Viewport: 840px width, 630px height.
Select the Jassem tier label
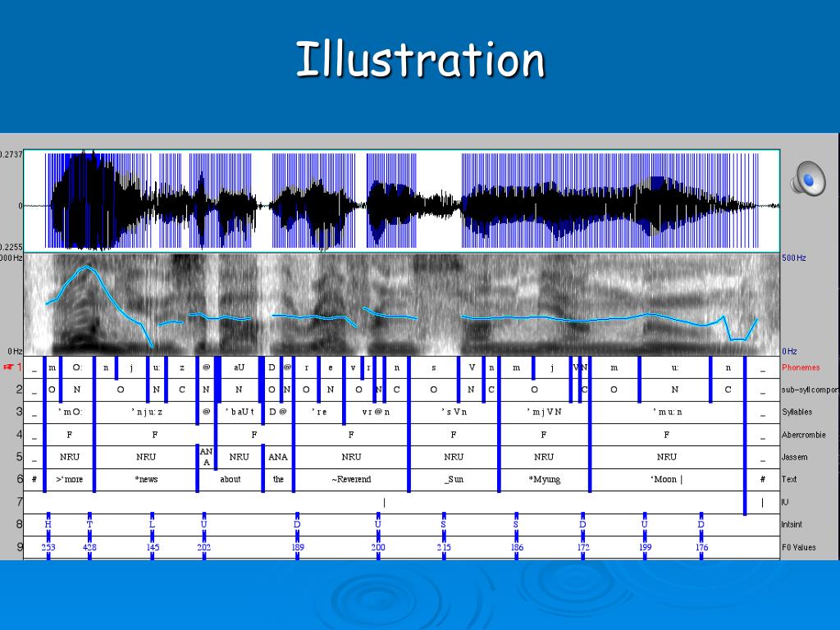pyautogui.click(x=794, y=457)
